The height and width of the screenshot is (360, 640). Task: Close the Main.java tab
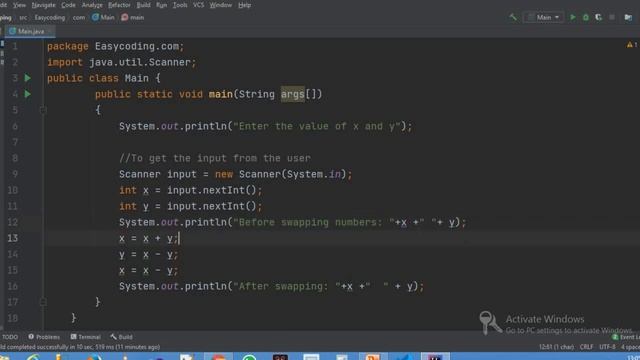point(50,31)
